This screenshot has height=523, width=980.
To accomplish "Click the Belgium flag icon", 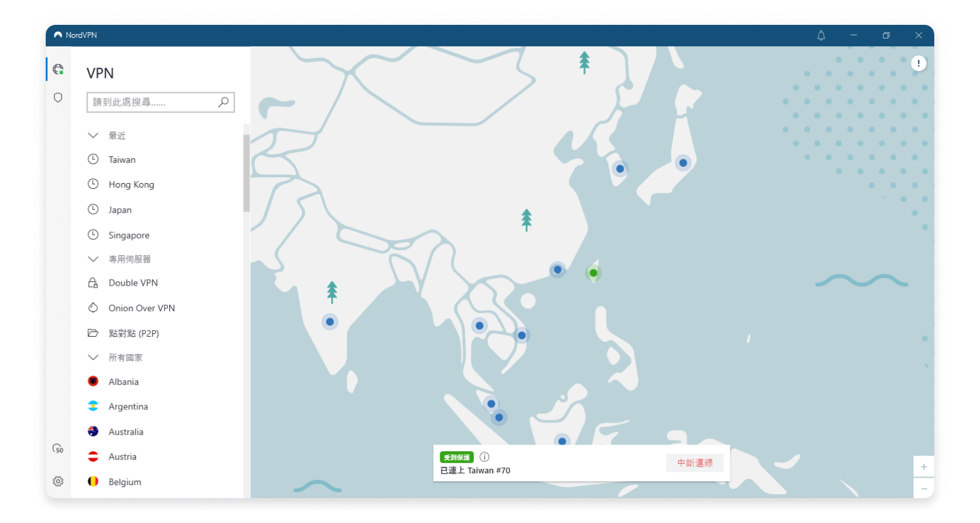I will point(93,482).
